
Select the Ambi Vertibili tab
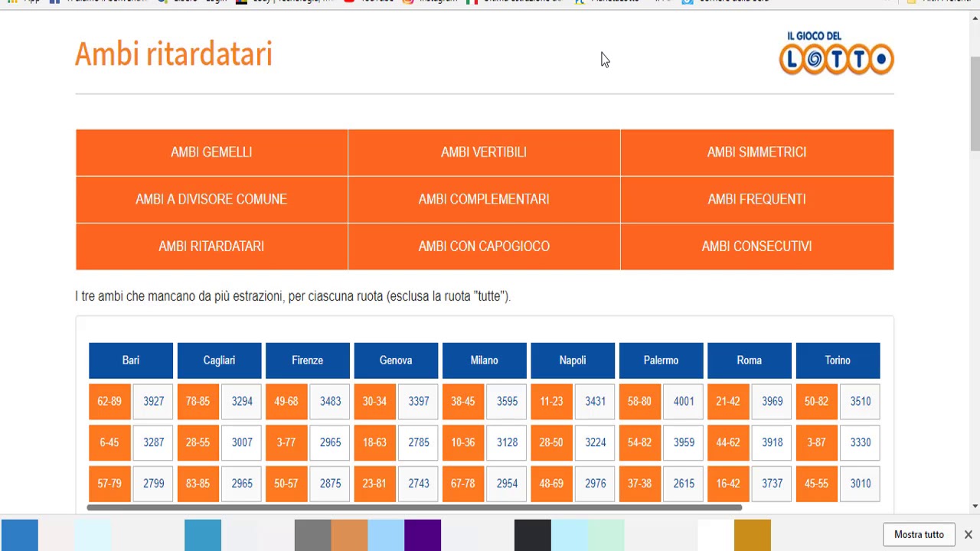[484, 152]
